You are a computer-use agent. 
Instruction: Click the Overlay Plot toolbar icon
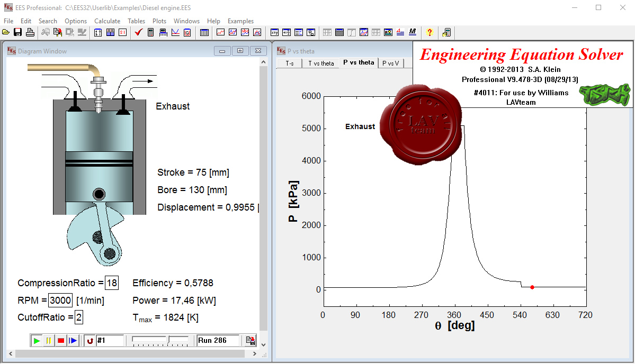coord(233,32)
